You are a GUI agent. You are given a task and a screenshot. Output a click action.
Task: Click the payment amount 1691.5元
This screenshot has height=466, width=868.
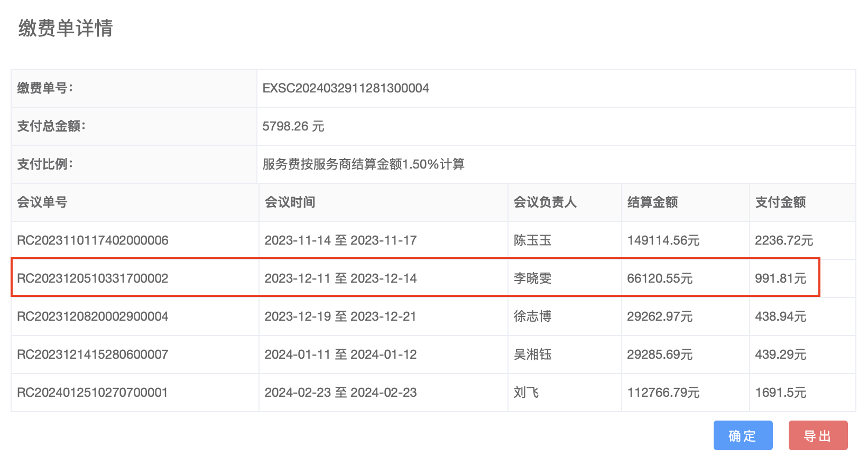coord(780,393)
